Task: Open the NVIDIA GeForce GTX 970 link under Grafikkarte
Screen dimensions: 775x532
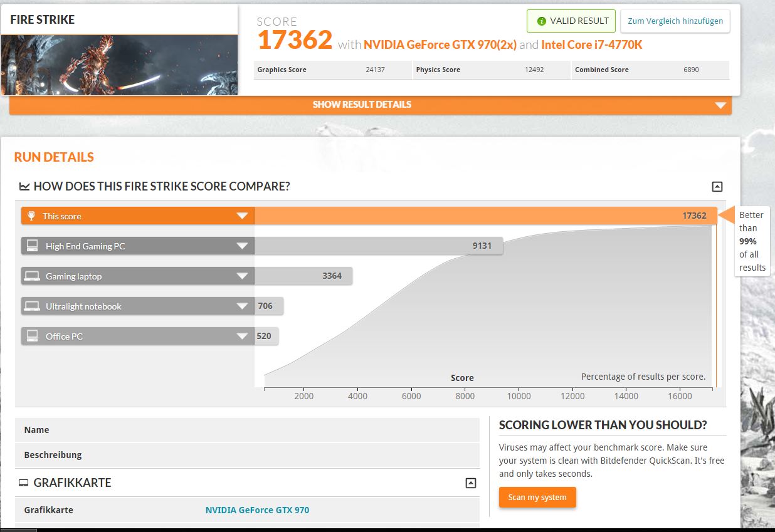Action: tap(257, 510)
